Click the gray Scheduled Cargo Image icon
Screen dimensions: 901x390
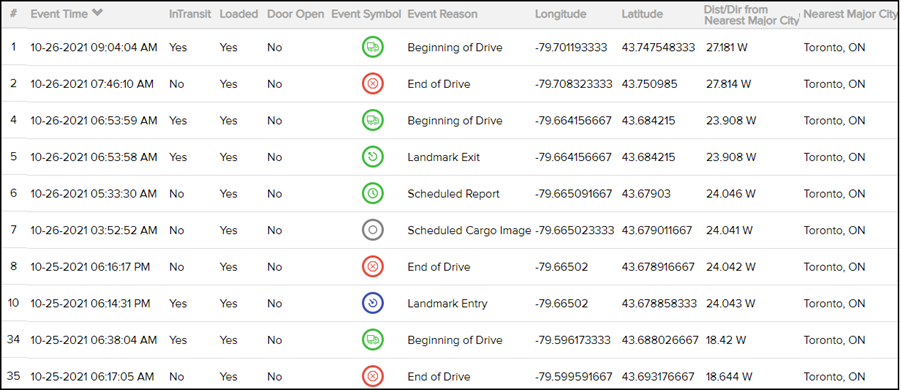click(372, 230)
